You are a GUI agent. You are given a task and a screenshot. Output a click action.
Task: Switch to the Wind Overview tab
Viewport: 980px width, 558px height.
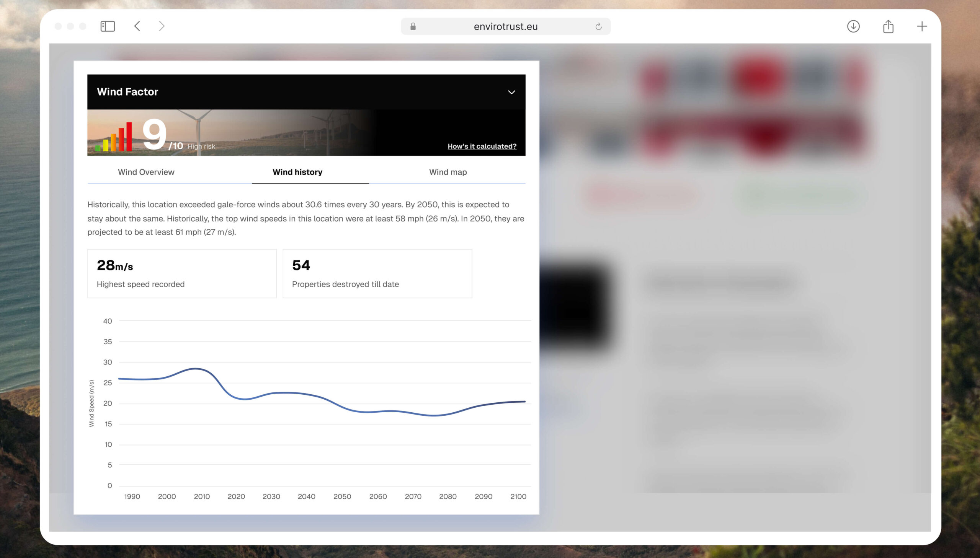(x=146, y=172)
